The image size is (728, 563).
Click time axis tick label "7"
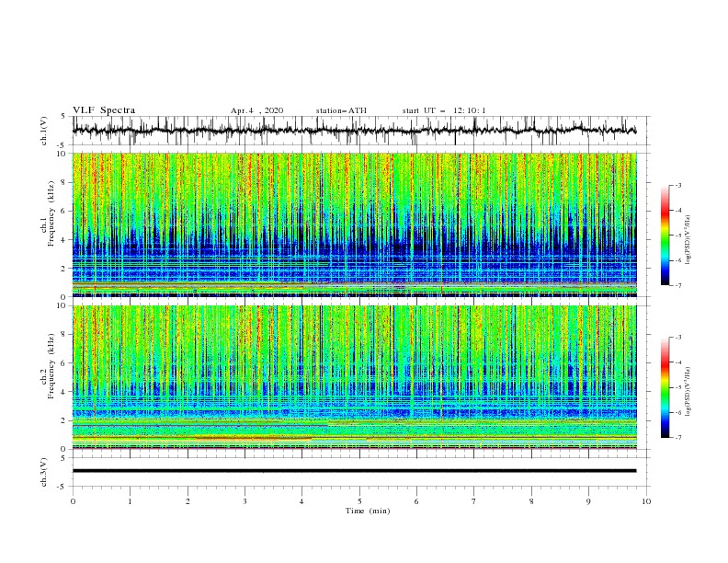[474, 501]
